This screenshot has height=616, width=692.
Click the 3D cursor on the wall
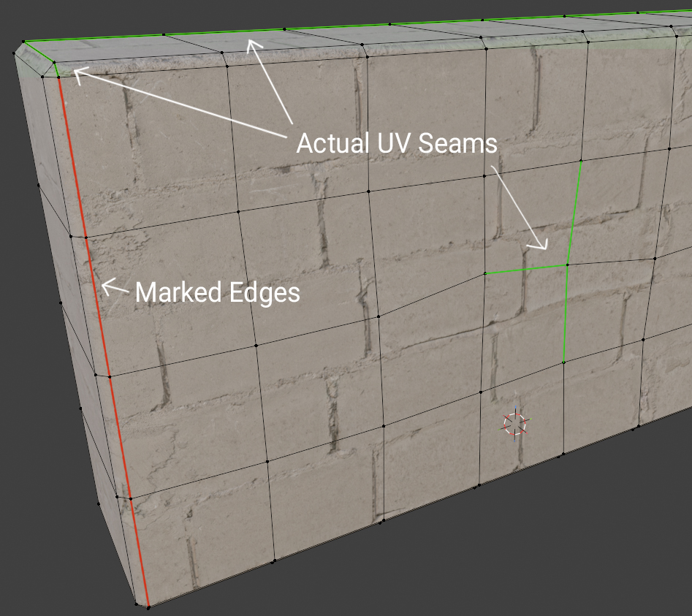515,424
